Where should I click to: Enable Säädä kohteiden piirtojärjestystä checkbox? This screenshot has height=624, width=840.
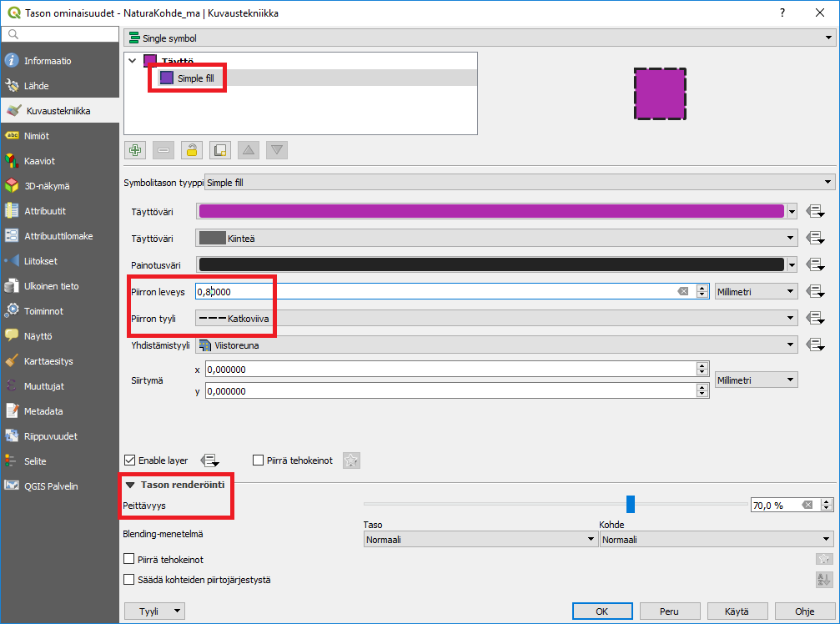pyautogui.click(x=129, y=580)
